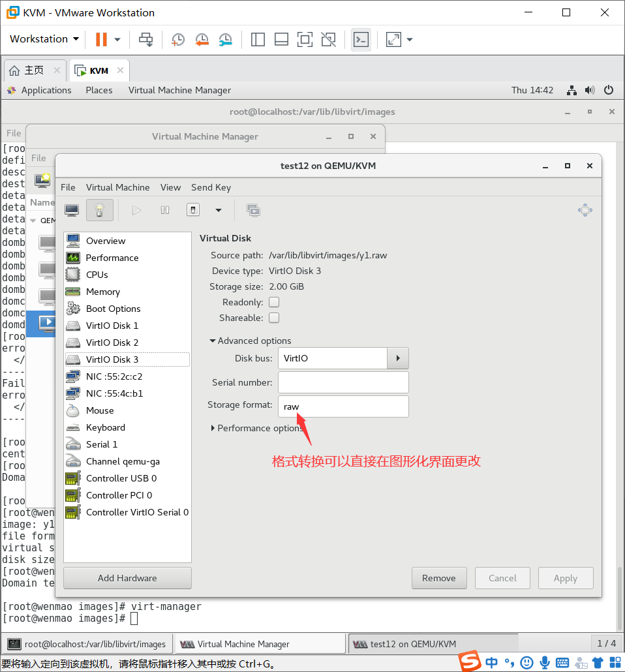This screenshot has width=625, height=672.
Task: Enter VMware Unity mode icon
Action: [328, 39]
